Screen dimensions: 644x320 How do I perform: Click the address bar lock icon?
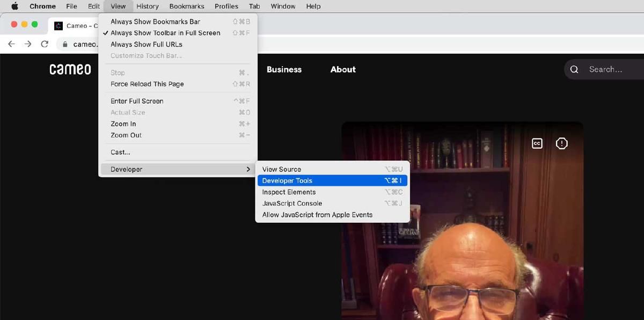tap(65, 45)
